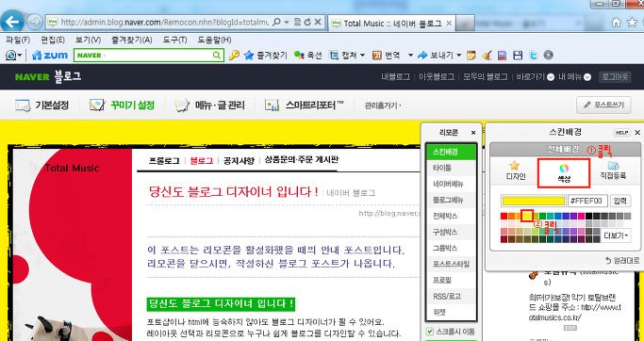
Task: Pick the black swatch in top color row
Action: [589, 217]
